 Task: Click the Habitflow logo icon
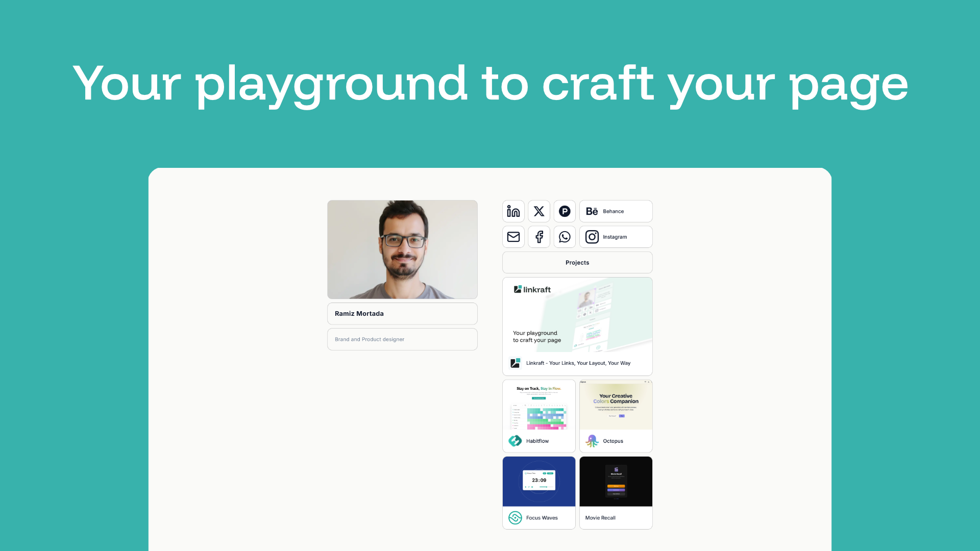515,441
